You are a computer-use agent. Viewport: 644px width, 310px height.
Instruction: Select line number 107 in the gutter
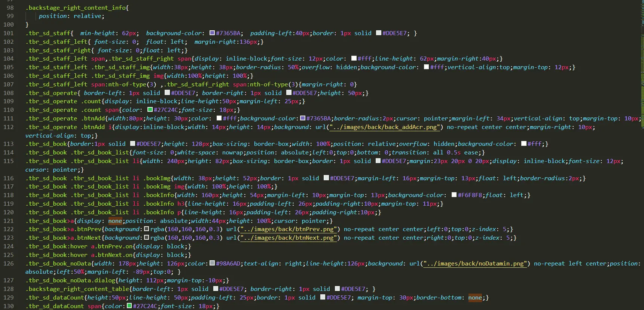(x=9, y=84)
